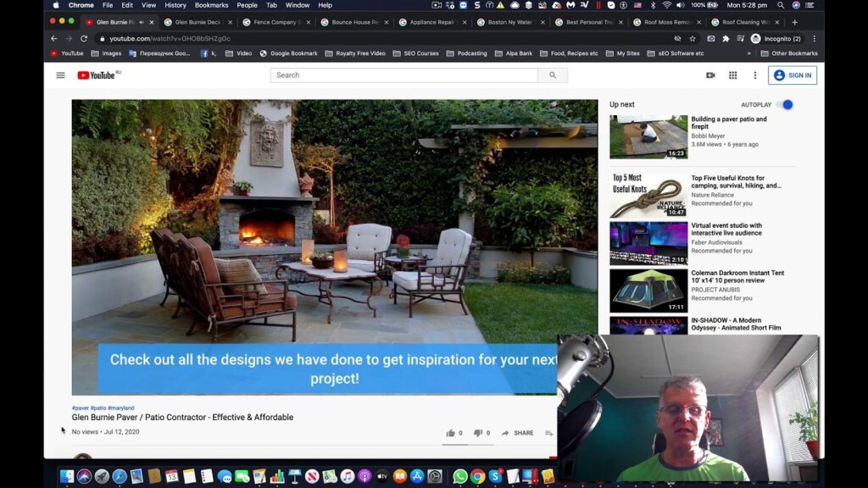The width and height of the screenshot is (868, 488).
Task: Switch to Bounce House tab
Action: (x=353, y=22)
